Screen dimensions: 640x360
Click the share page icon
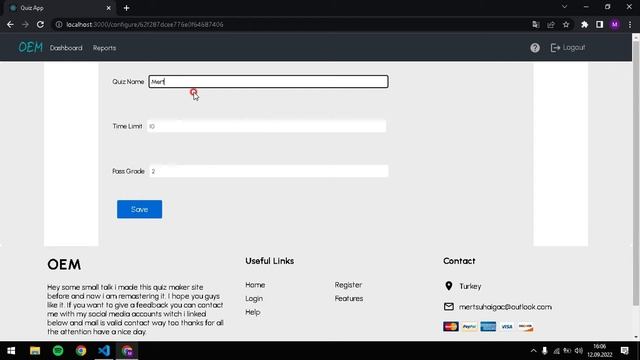pos(551,24)
